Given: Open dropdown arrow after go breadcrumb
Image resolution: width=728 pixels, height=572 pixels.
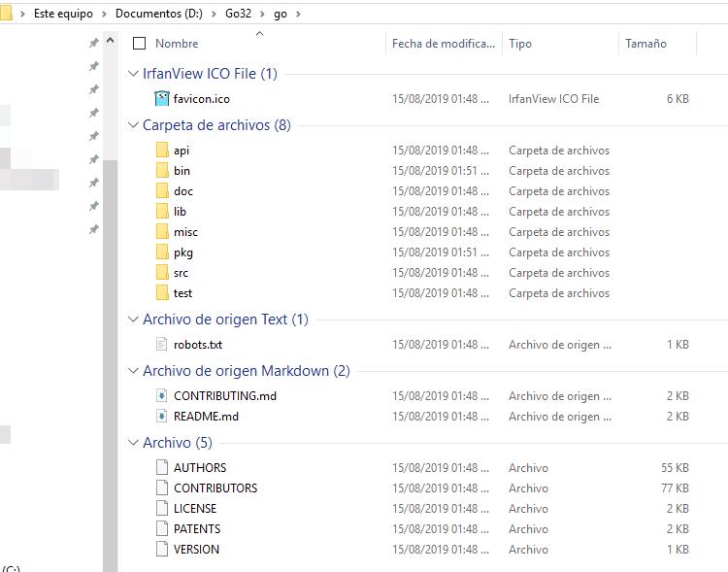Looking at the screenshot, I should click(298, 14).
